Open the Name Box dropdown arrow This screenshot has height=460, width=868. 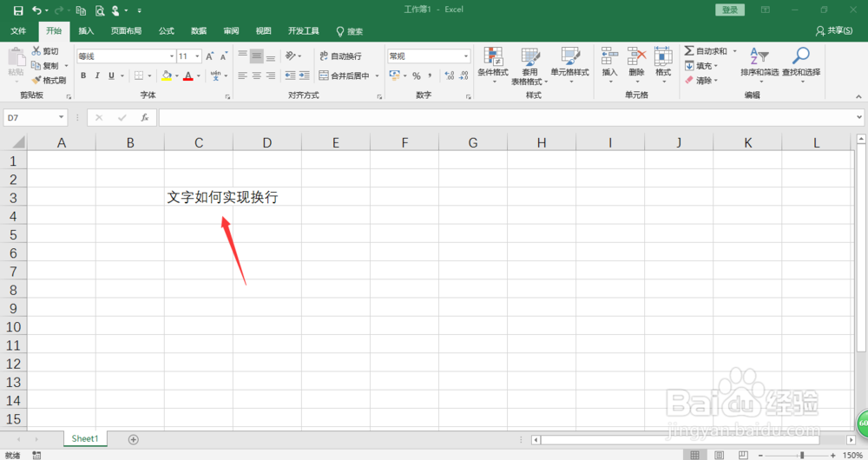(x=61, y=117)
